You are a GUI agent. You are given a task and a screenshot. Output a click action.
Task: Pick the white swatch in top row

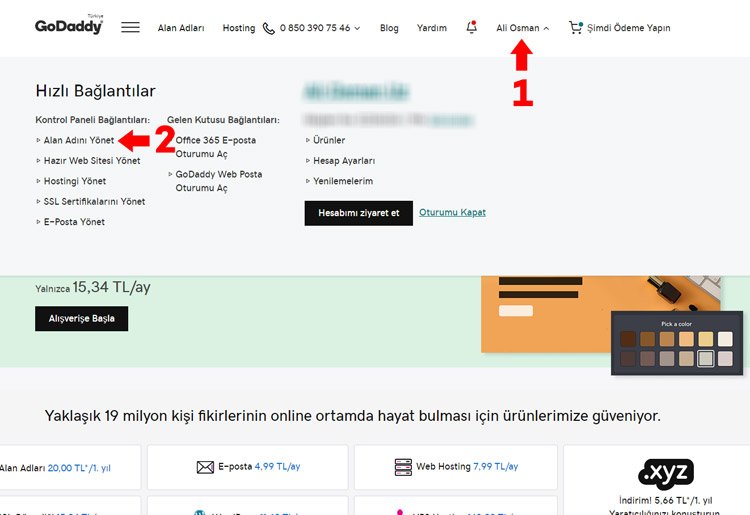click(725, 339)
